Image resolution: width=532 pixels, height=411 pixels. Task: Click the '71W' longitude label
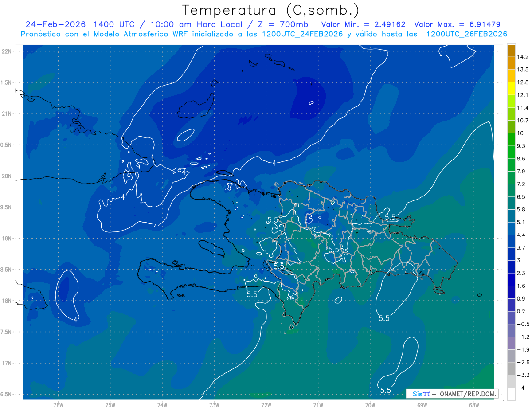pos(318,405)
